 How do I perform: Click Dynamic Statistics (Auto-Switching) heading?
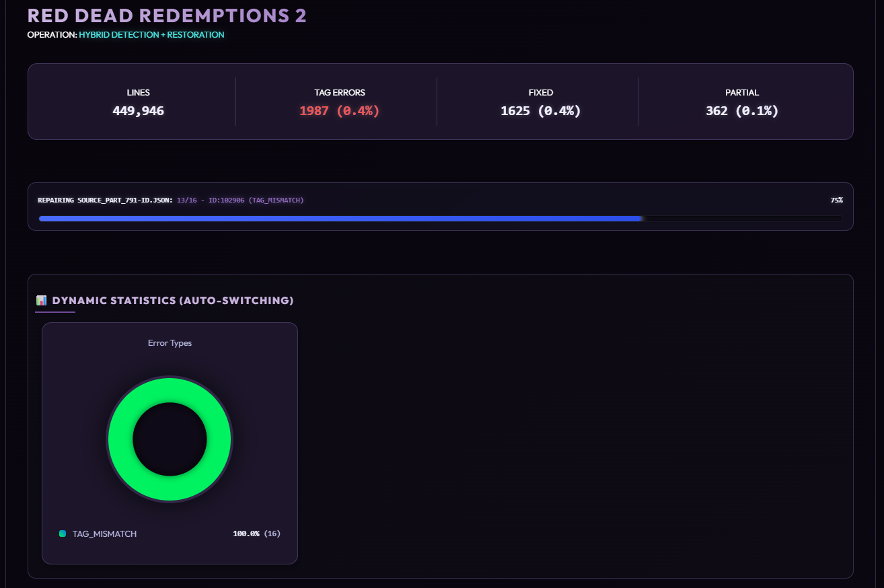coord(172,300)
